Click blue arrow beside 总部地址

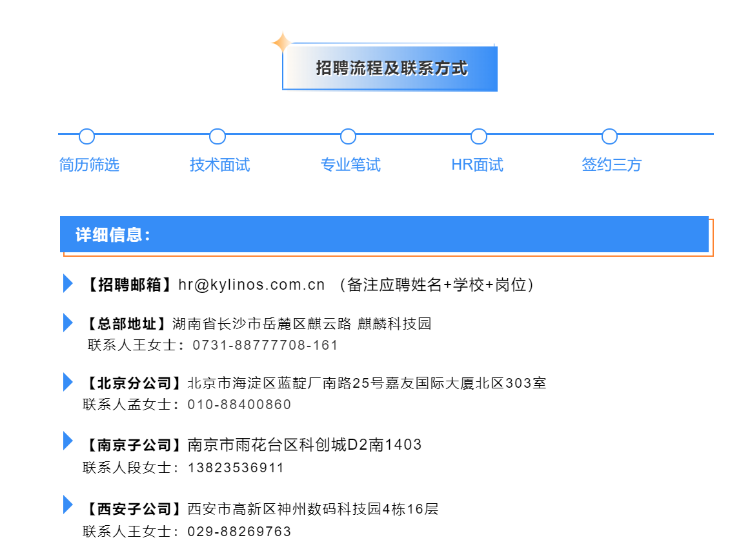coord(68,323)
